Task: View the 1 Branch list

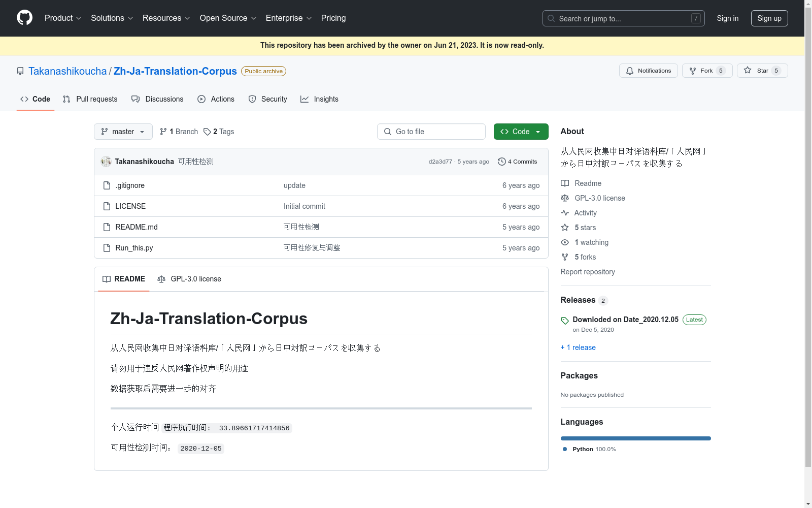Action: pos(179,132)
